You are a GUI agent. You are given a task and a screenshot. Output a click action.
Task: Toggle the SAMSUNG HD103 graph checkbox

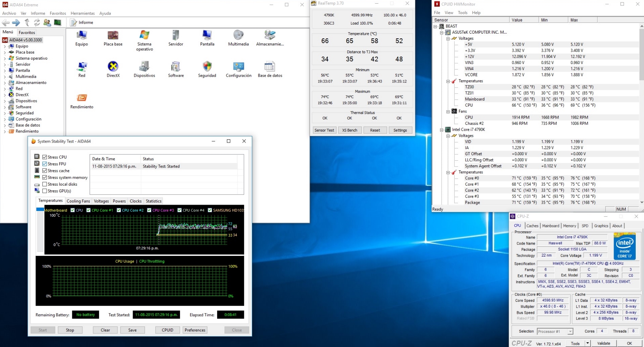pyautogui.click(x=210, y=210)
